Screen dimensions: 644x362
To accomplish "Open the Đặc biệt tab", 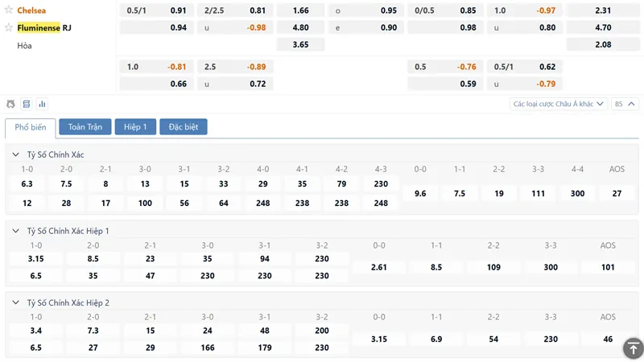I will tap(184, 127).
